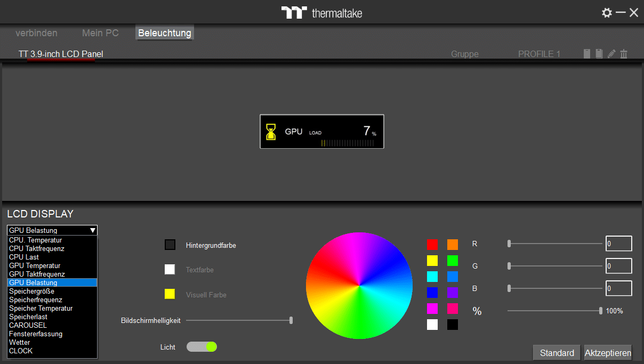This screenshot has width=644, height=364.
Task: Click the pencil edit profile icon
Action: [611, 54]
